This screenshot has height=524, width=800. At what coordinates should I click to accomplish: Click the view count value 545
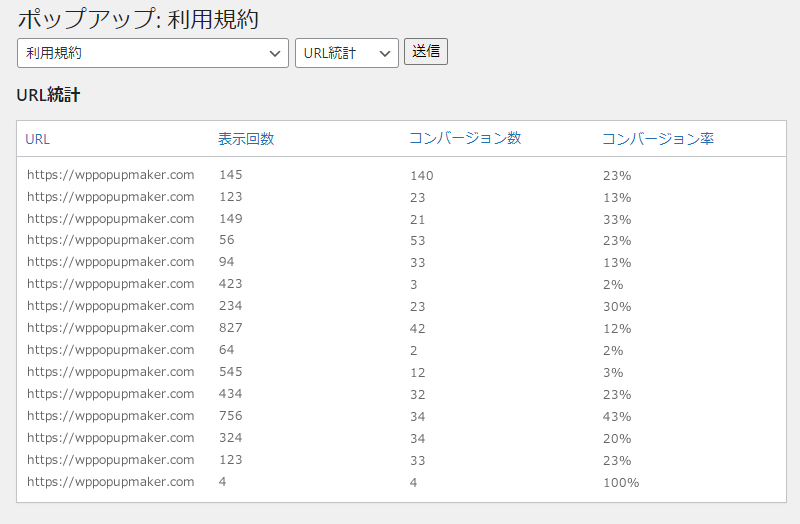[x=231, y=371]
